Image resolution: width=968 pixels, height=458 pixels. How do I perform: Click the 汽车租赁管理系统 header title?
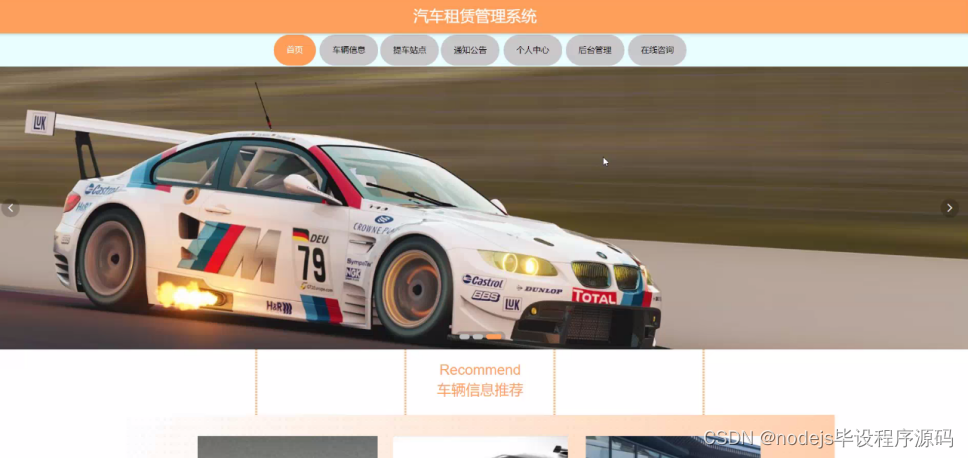pyautogui.click(x=475, y=17)
